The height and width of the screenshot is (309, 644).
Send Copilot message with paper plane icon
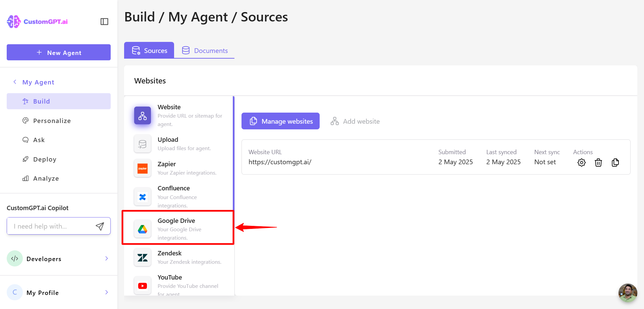[x=100, y=226]
